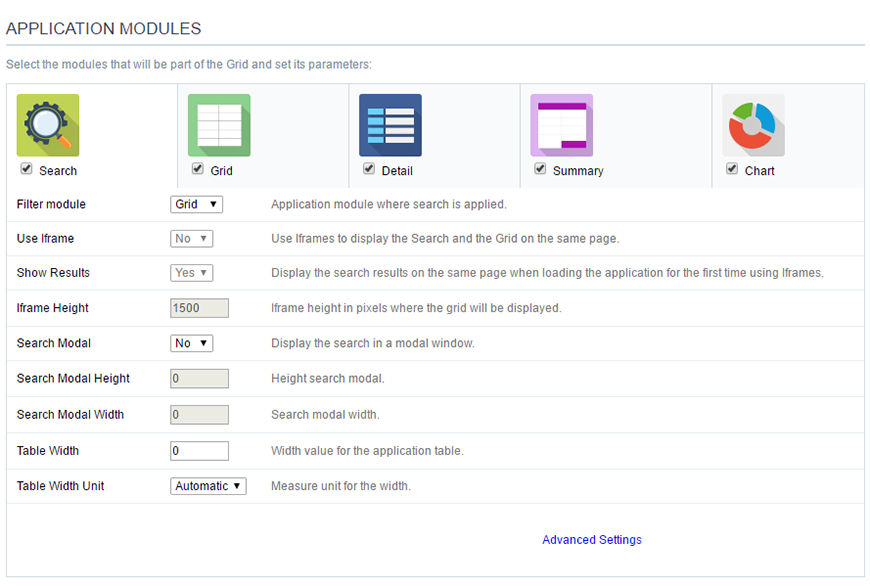
Task: Disable the Detail module checkbox
Action: pyautogui.click(x=368, y=169)
